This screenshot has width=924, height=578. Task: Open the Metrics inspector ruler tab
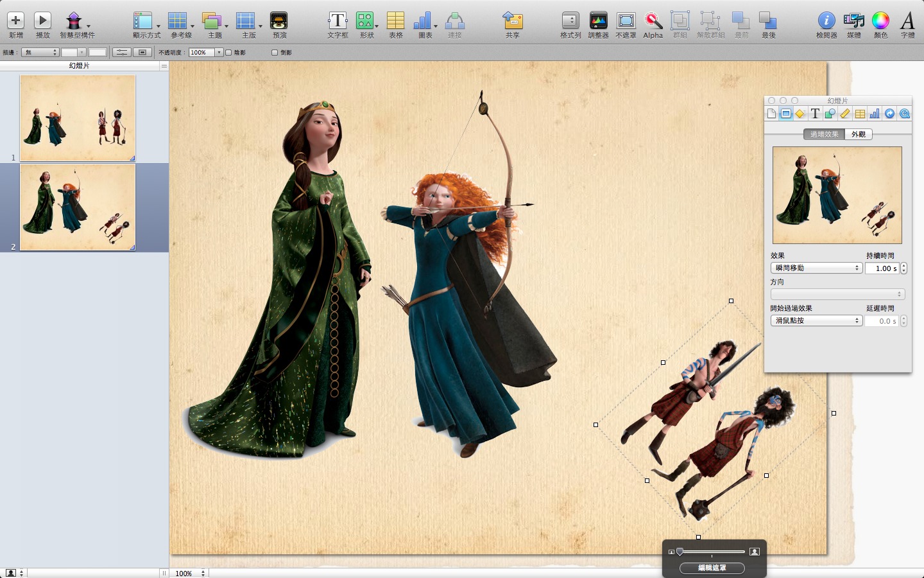click(x=845, y=114)
